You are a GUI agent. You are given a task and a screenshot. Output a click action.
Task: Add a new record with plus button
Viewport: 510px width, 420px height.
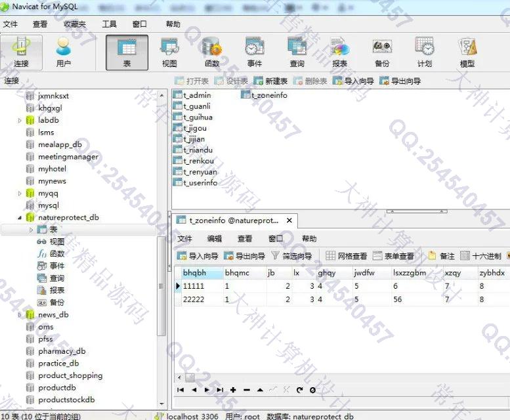pos(233,390)
